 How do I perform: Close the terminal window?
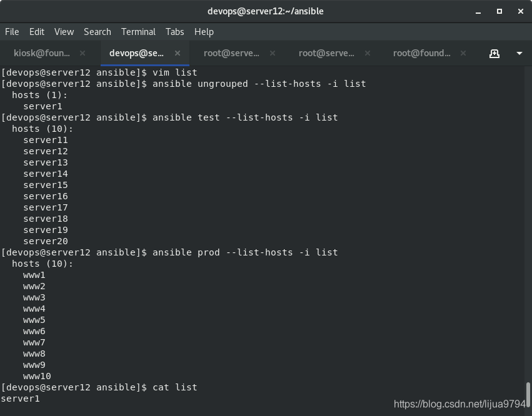pos(521,11)
